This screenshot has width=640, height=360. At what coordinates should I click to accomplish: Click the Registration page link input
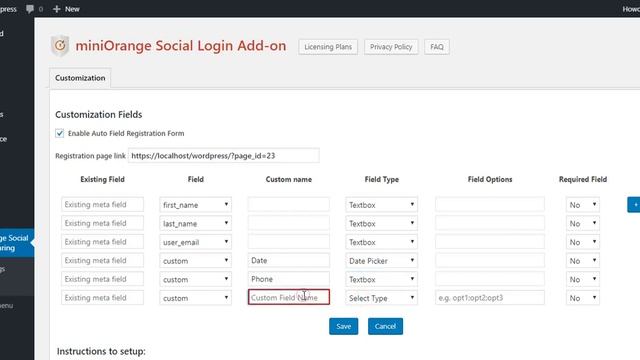[224, 156]
